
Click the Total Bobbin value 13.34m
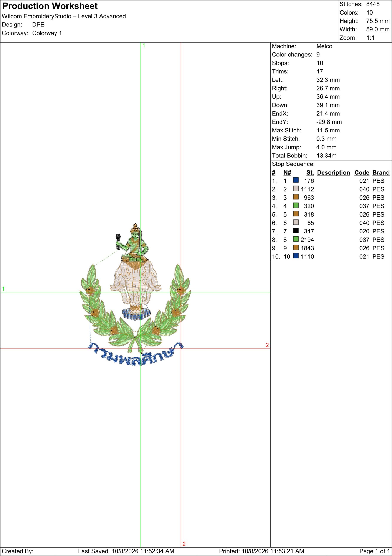[x=326, y=156]
